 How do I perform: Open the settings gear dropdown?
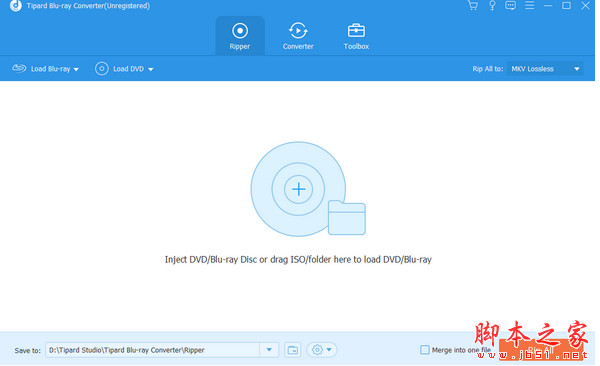[321, 350]
